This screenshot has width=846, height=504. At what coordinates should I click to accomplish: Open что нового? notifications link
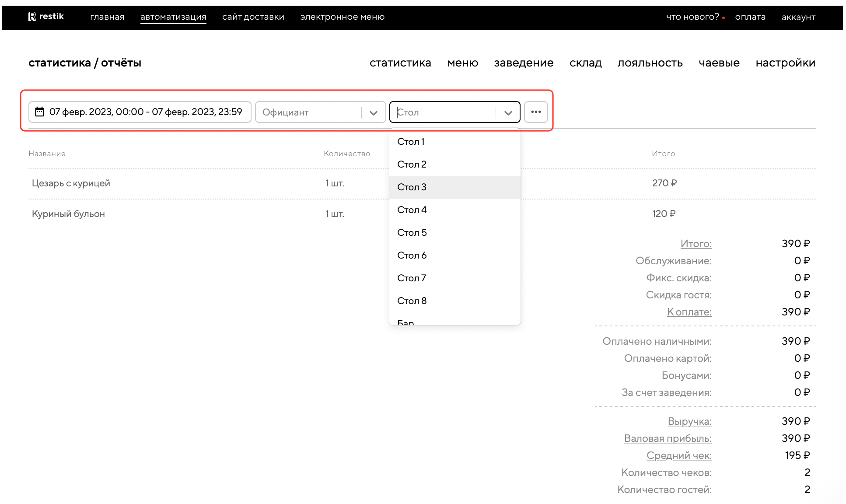692,17
